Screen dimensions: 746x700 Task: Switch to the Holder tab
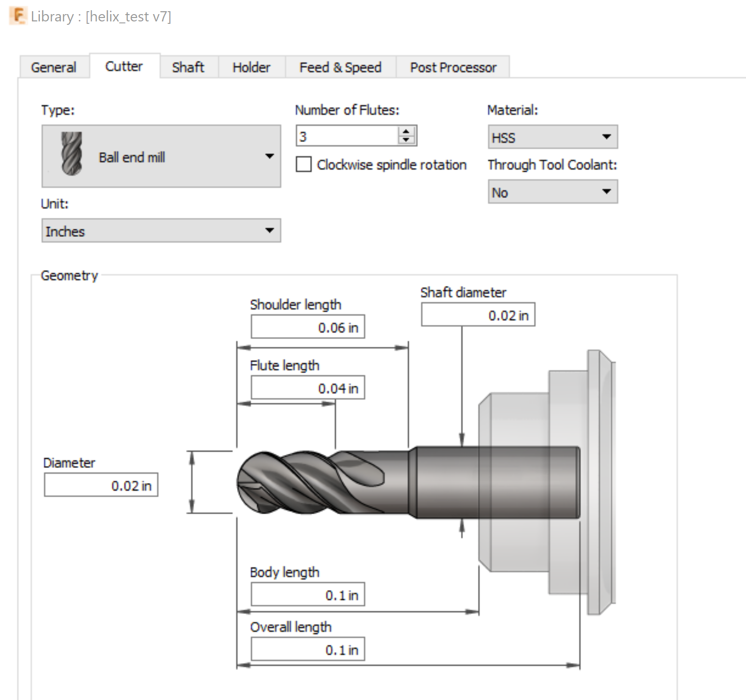coord(251,67)
